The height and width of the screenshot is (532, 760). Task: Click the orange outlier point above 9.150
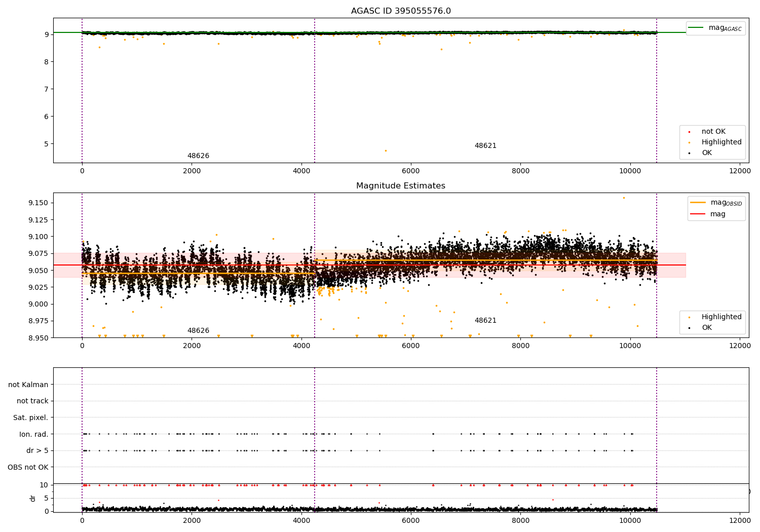(624, 198)
